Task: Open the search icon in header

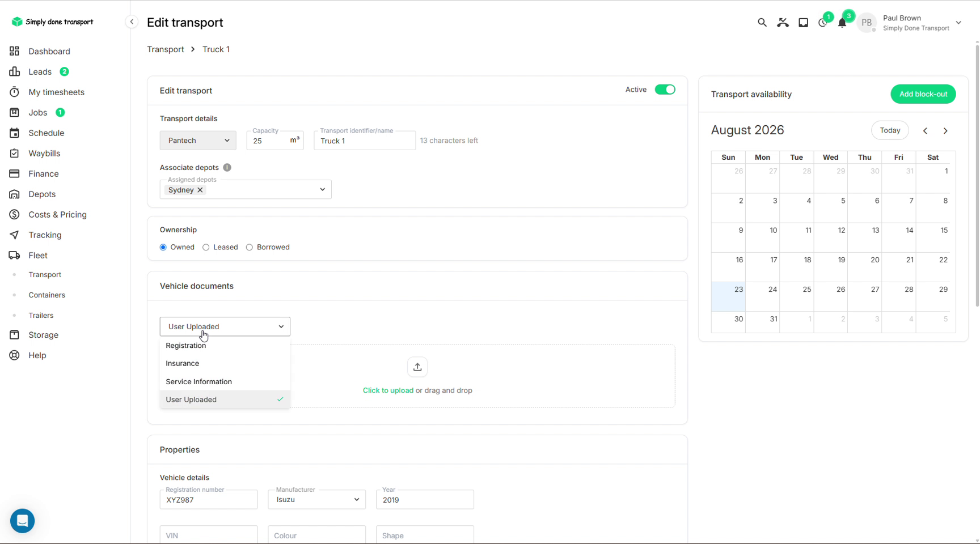Action: click(x=762, y=23)
